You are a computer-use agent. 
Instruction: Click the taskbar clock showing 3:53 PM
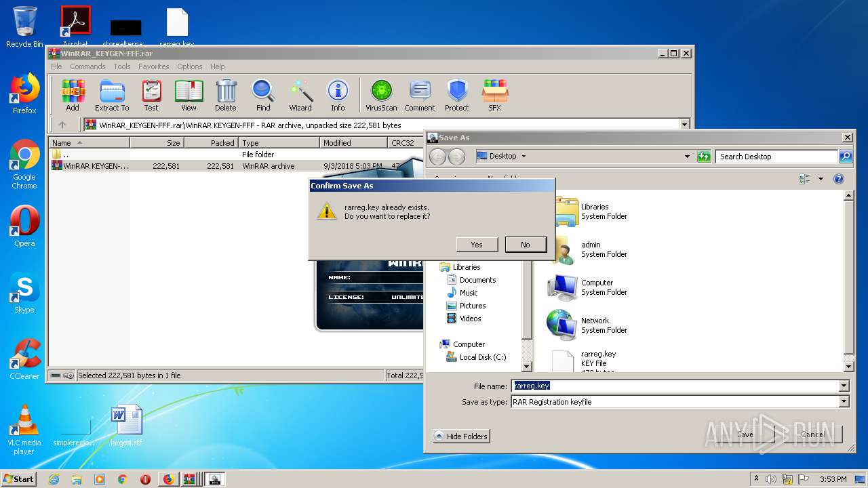pyautogui.click(x=833, y=479)
